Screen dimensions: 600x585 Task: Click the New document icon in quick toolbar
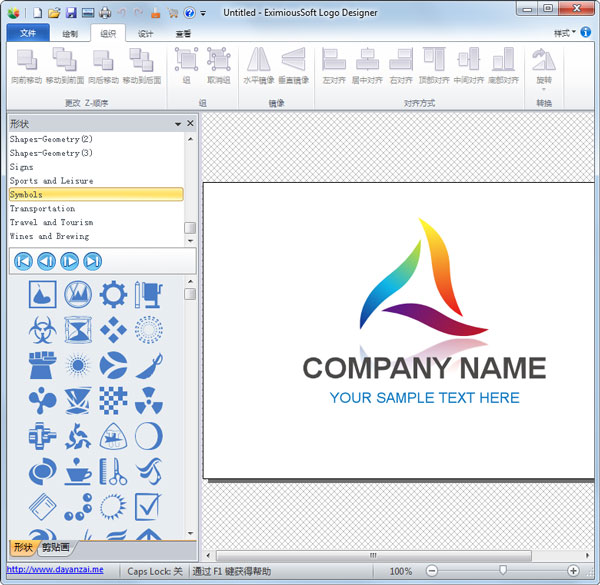click(38, 13)
